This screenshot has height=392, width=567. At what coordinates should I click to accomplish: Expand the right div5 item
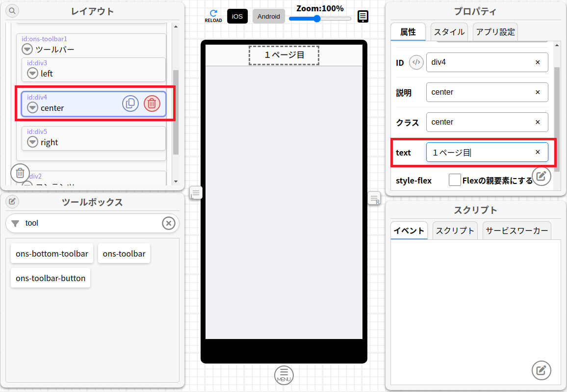(32, 142)
